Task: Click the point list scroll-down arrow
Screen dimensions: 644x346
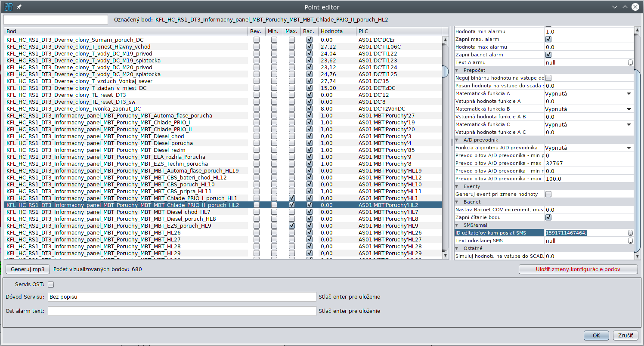Action: click(x=446, y=255)
